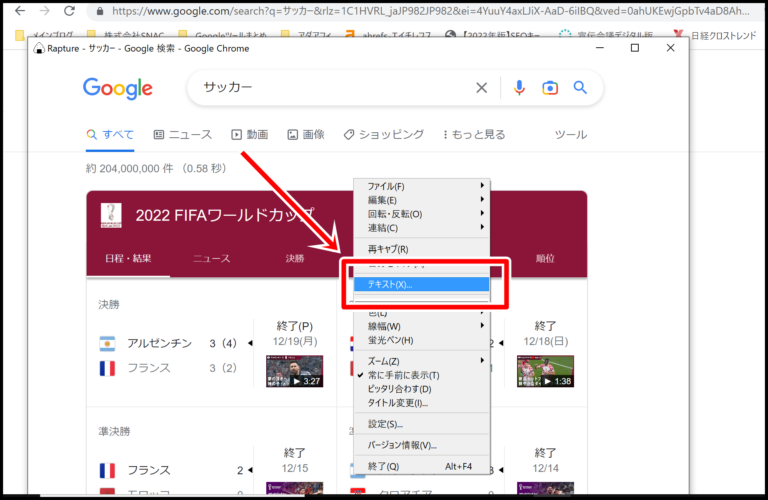Click the France flag in 決勝 row
This screenshot has width=768, height=500.
pyautogui.click(x=107, y=368)
